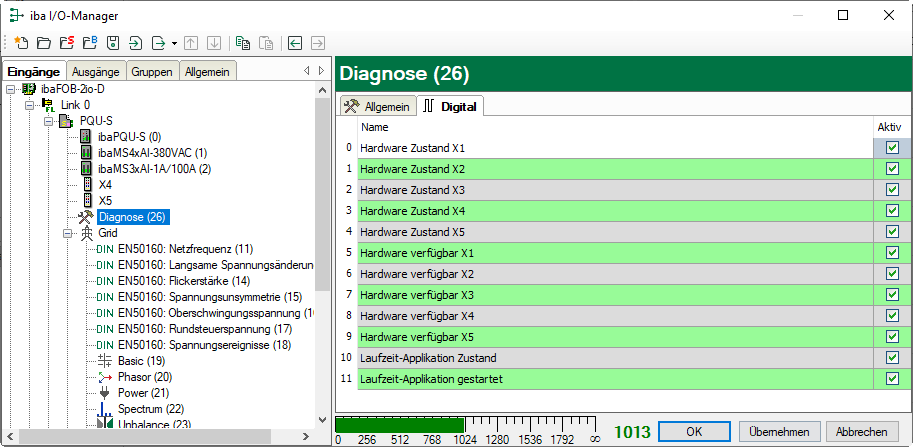913x447 pixels.
Task: Select the ibaMS4xAI-380VAC module in tree
Action: click(x=152, y=152)
